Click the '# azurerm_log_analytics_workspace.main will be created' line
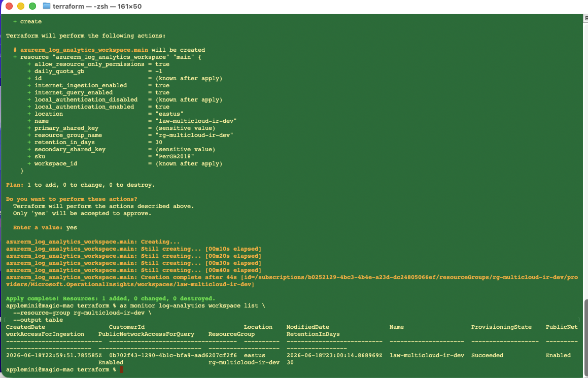 109,50
